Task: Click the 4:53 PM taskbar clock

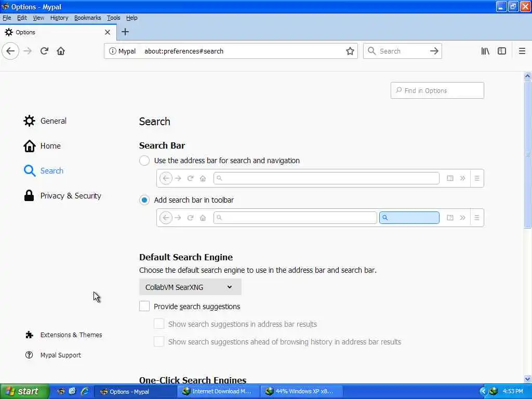Action: [513, 392]
